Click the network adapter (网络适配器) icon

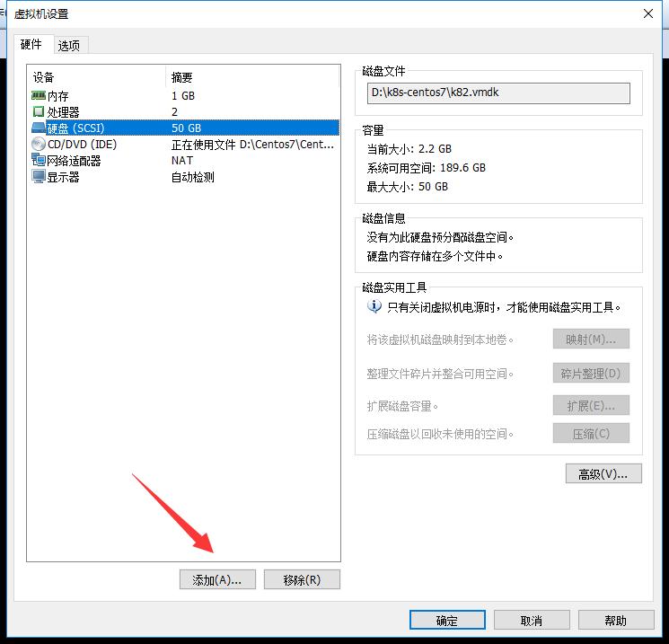(39, 160)
